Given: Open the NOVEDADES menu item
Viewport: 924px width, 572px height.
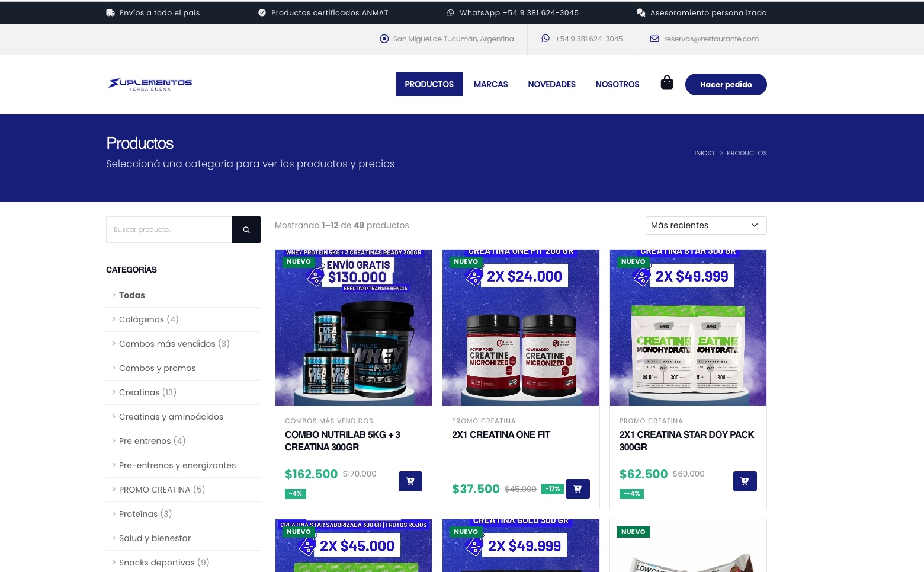Looking at the screenshot, I should [552, 84].
